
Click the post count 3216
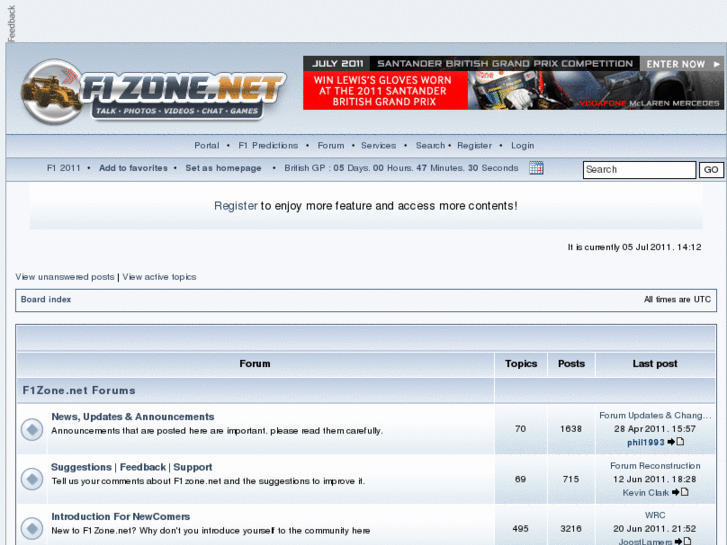click(x=571, y=528)
